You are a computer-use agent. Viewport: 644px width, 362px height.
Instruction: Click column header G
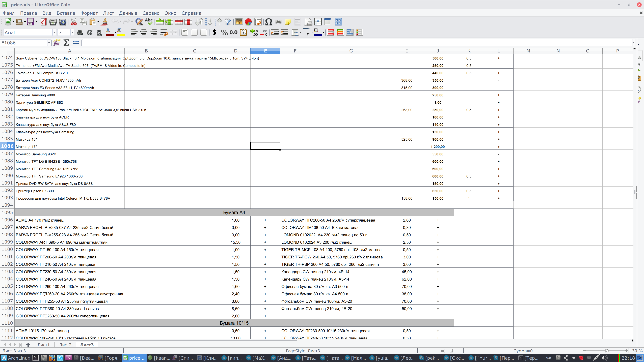tap(351, 51)
